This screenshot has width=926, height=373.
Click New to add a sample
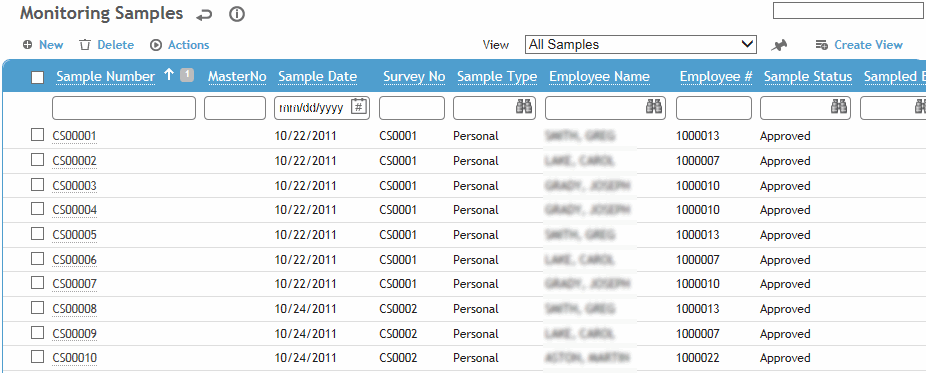[43, 45]
